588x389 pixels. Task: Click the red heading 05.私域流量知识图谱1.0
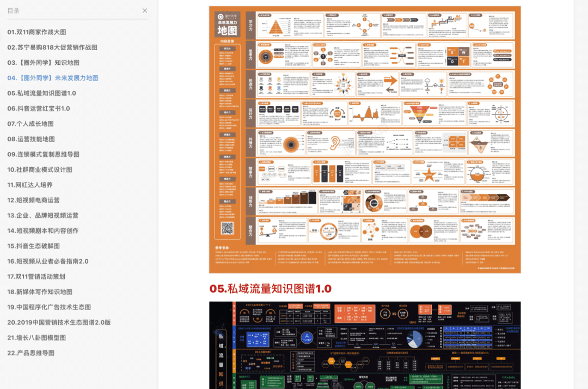(271, 289)
